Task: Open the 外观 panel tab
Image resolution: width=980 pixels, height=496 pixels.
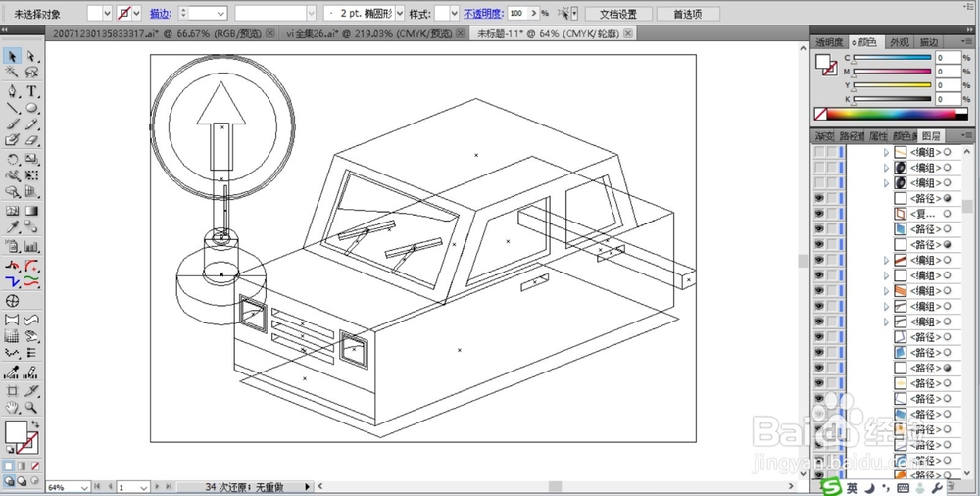Action: click(x=899, y=42)
